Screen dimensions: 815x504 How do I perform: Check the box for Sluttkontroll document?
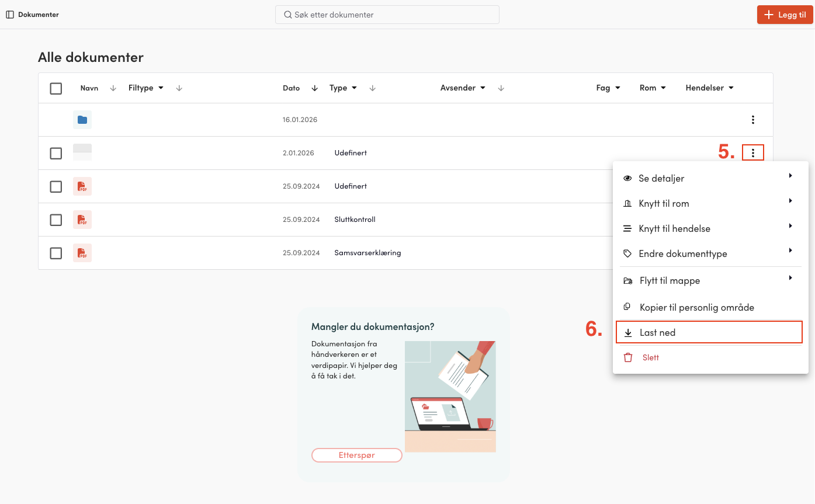click(x=56, y=220)
